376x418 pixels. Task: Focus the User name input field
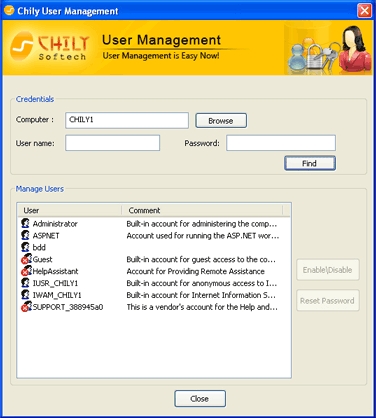coord(112,143)
